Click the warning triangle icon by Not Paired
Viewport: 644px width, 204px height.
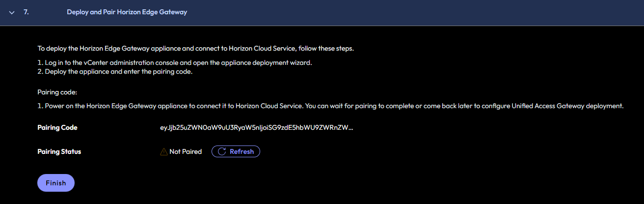tap(164, 152)
